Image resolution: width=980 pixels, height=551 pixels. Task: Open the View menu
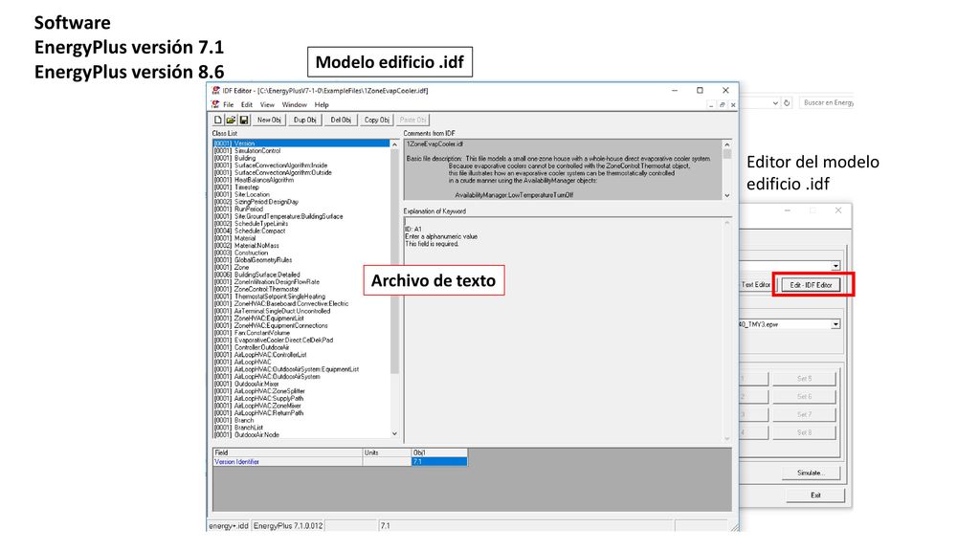coord(268,105)
